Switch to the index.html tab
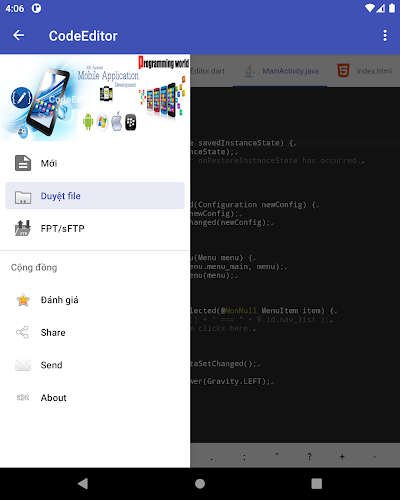The image size is (400, 500). click(x=364, y=71)
